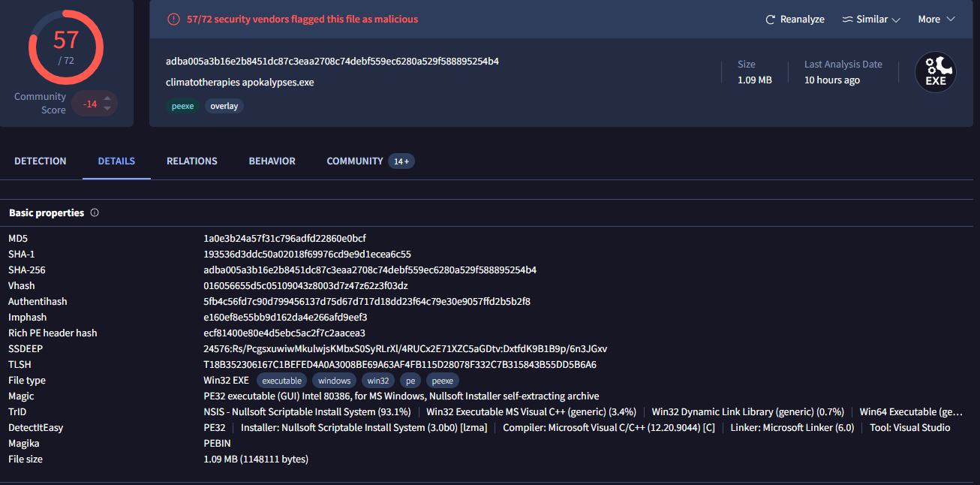Click Win32 Executable MS Visual C++ TrID entry
The image size is (980, 485).
click(x=531, y=412)
